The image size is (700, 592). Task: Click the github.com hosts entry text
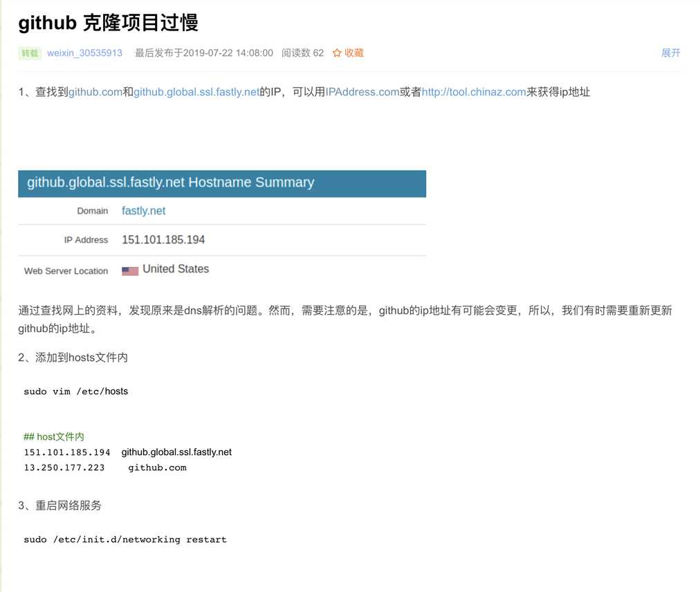(157, 468)
